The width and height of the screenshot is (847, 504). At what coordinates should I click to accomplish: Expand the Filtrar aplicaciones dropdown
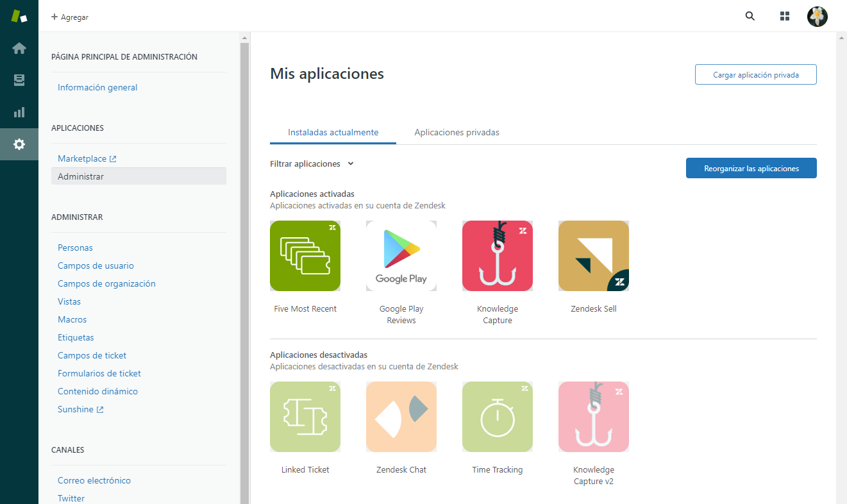[312, 164]
